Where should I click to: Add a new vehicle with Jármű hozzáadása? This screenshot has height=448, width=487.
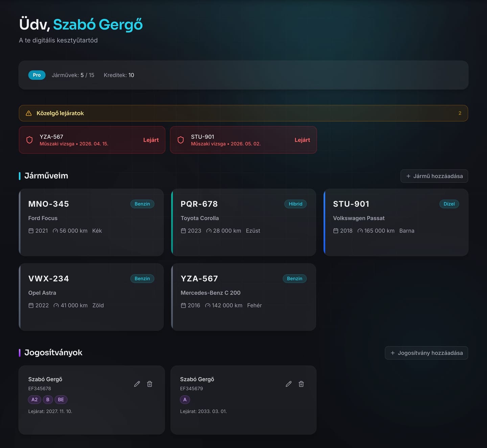pyautogui.click(x=434, y=176)
